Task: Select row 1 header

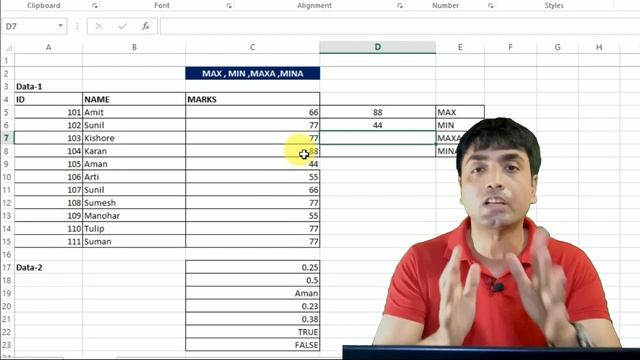Action: pyautogui.click(x=7, y=61)
